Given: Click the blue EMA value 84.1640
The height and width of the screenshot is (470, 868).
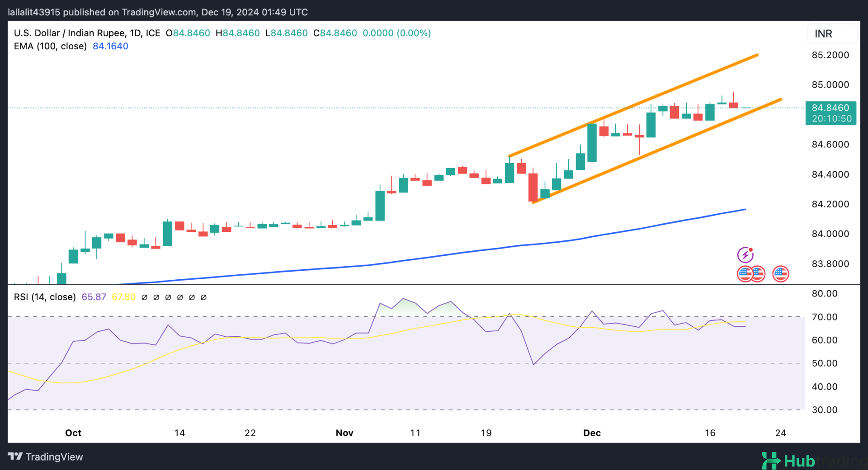Looking at the screenshot, I should coord(110,46).
